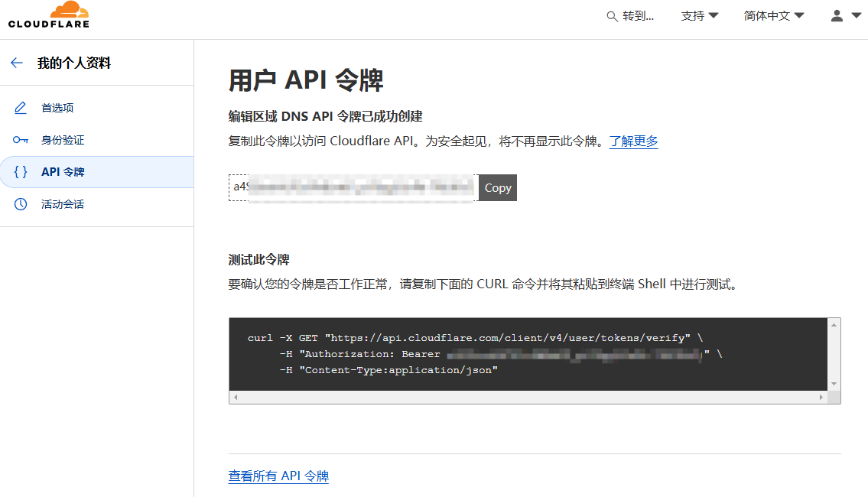
Task: Open the 首选项 sidebar item
Action: pos(57,108)
